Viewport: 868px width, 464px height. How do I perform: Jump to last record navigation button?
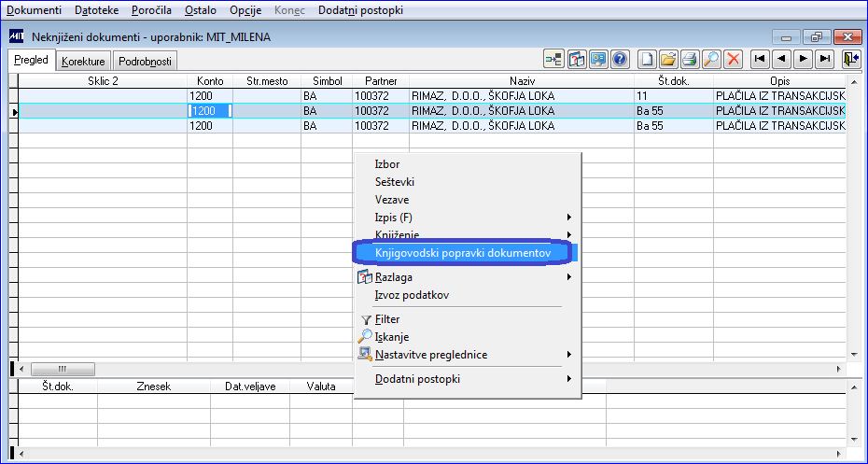coord(825,59)
